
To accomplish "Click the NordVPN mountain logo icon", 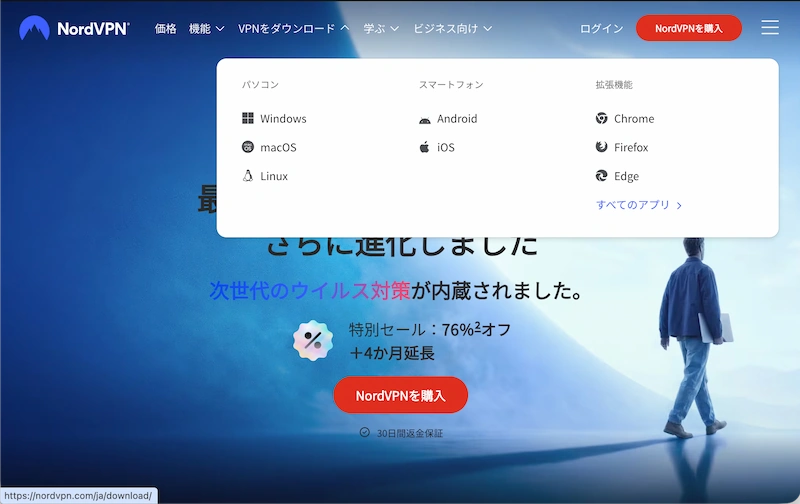I will click(34, 28).
